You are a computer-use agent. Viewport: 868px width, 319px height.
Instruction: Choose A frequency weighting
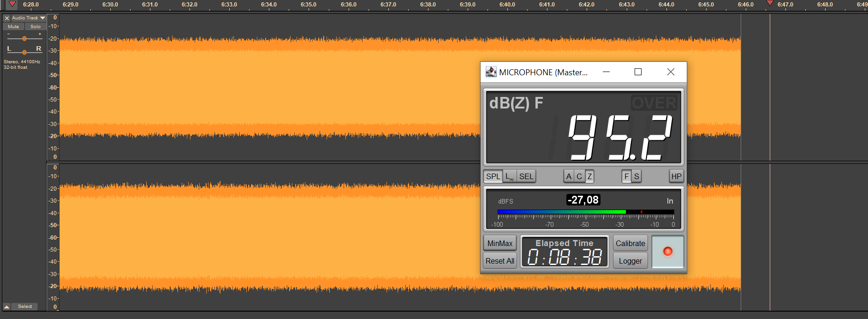point(569,176)
